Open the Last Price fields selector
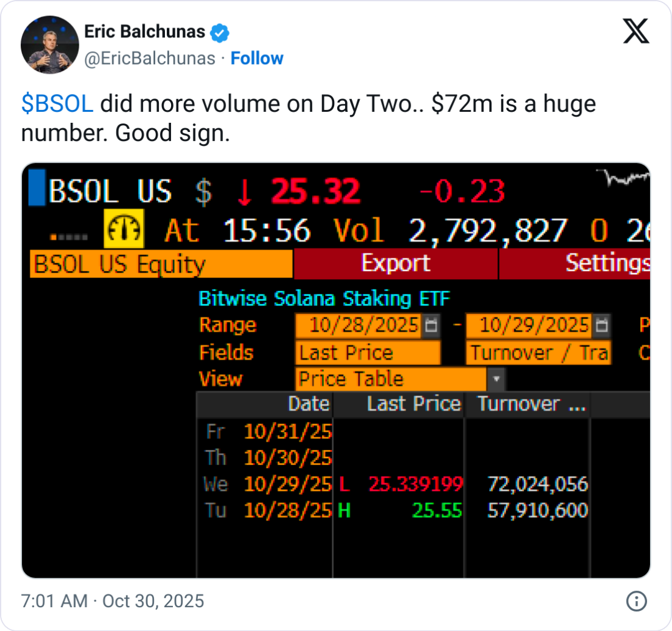The height and width of the screenshot is (631, 672). (x=367, y=352)
